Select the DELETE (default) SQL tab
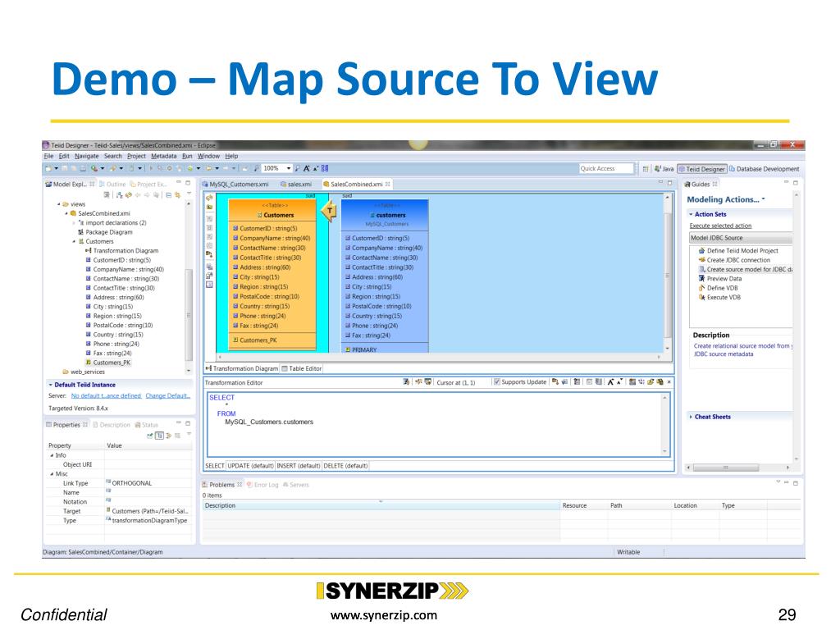 [x=345, y=466]
